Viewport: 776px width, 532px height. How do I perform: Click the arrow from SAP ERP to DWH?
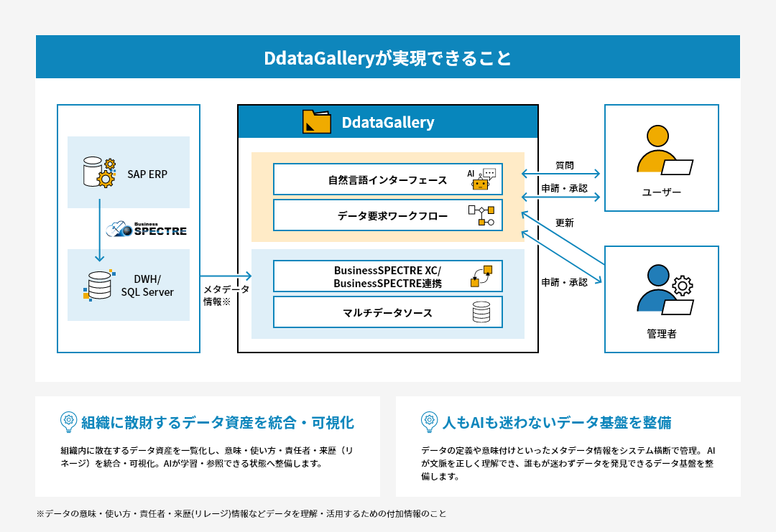tap(99, 230)
